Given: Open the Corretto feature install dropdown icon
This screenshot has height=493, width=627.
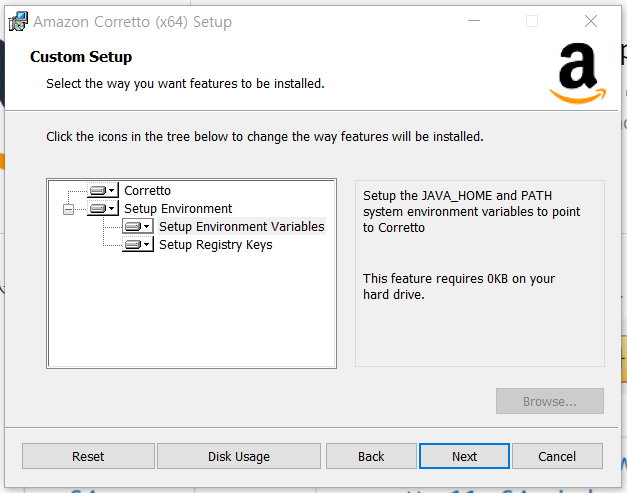Looking at the screenshot, I should coord(103,190).
